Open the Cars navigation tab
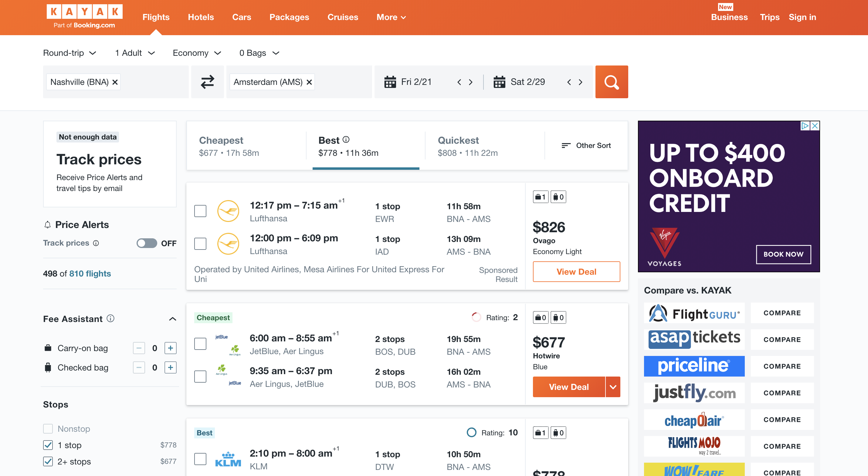868x476 pixels. 242,17
